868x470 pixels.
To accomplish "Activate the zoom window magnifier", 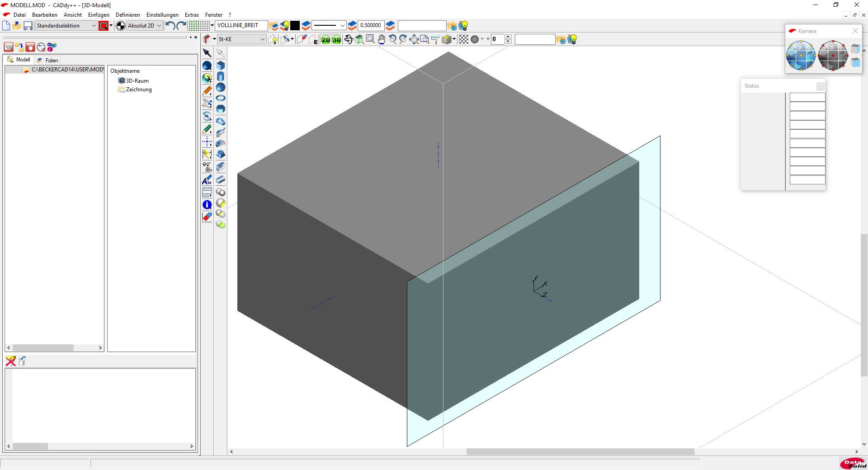I will (370, 39).
